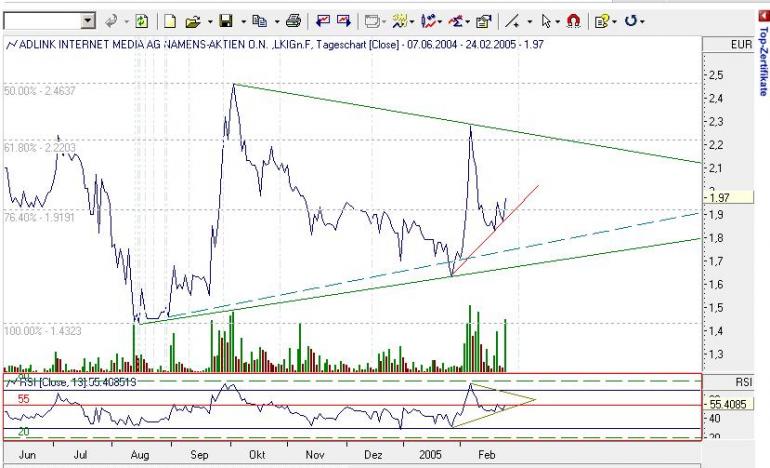The image size is (770, 468).
Task: Click the next chart right-arrow icon
Action: pyautogui.click(x=344, y=21)
